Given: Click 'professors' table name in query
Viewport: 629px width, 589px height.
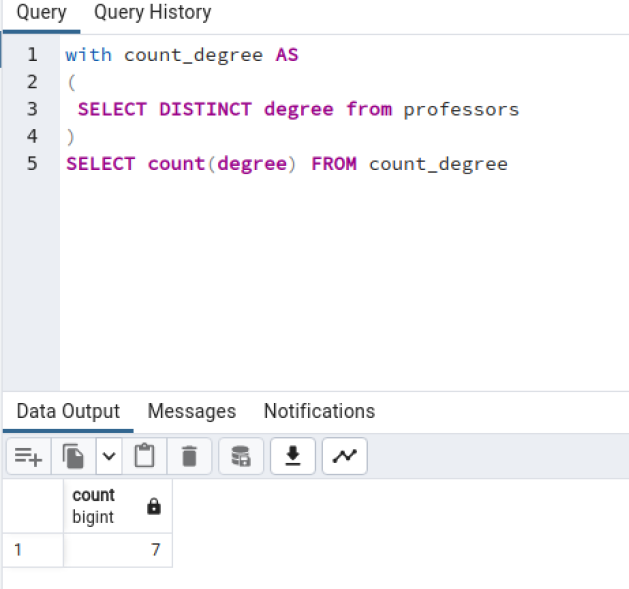Looking at the screenshot, I should [461, 110].
